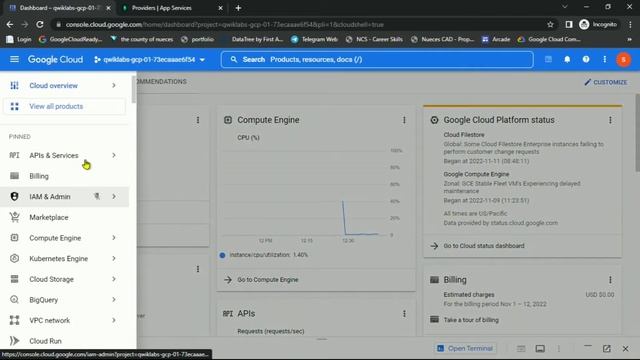Open Compute Engine in the sidebar
This screenshot has height=360, width=640.
point(55,238)
